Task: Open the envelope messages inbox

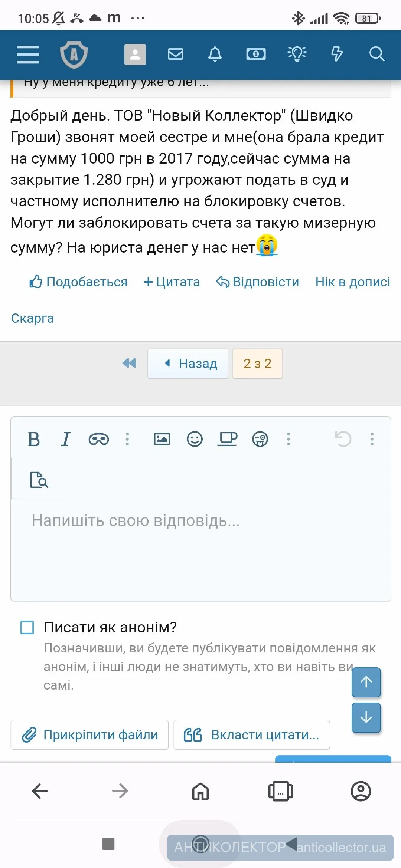Action: click(x=175, y=54)
